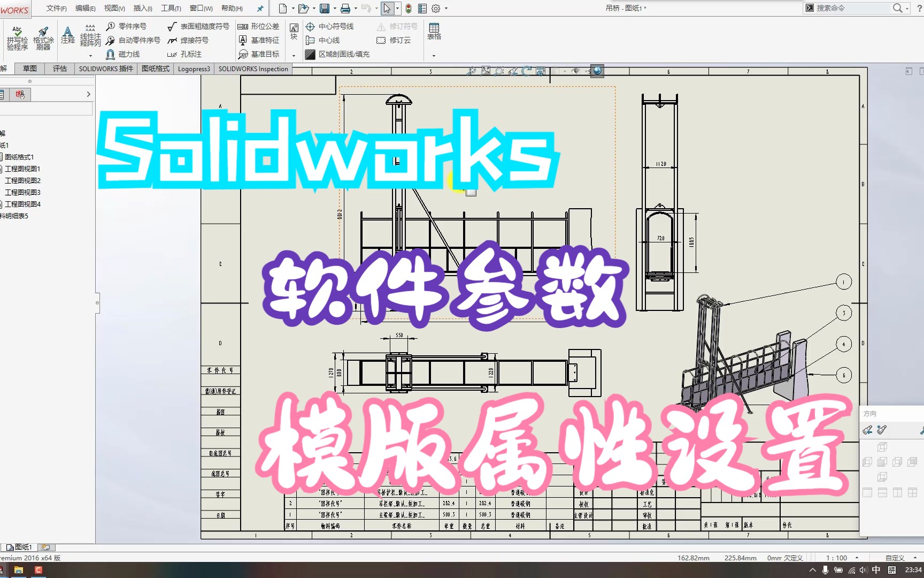Insert a 修订云 revision cloud
The width and height of the screenshot is (924, 578).
pos(394,40)
